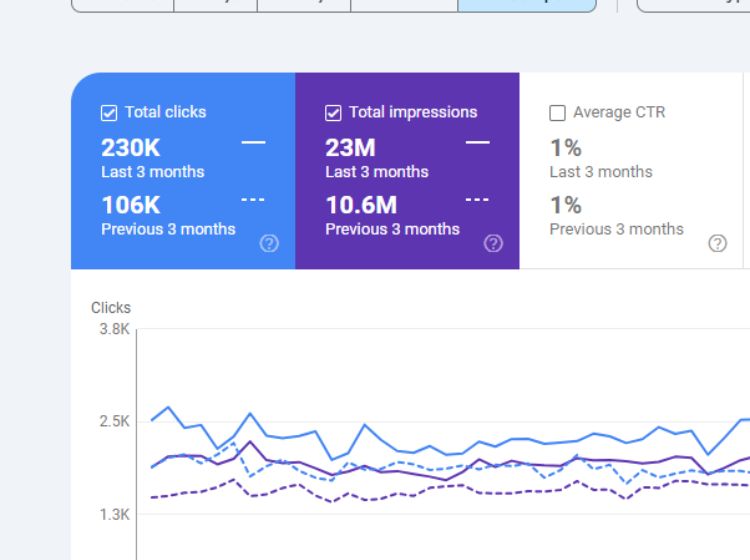The height and width of the screenshot is (560, 750).
Task: Click the 1.3K y-axis label
Action: (113, 514)
